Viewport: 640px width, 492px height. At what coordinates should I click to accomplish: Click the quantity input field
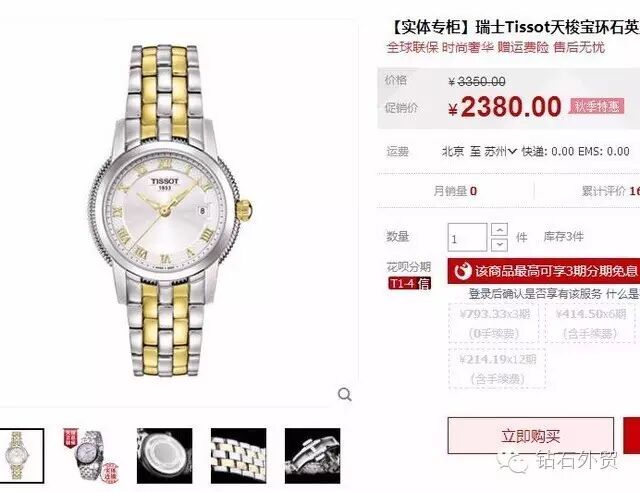pyautogui.click(x=467, y=237)
